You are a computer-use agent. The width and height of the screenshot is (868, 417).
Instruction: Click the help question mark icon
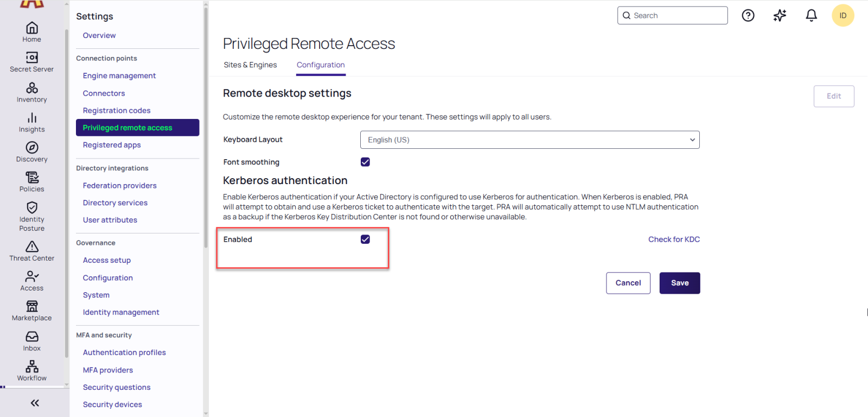[748, 16]
